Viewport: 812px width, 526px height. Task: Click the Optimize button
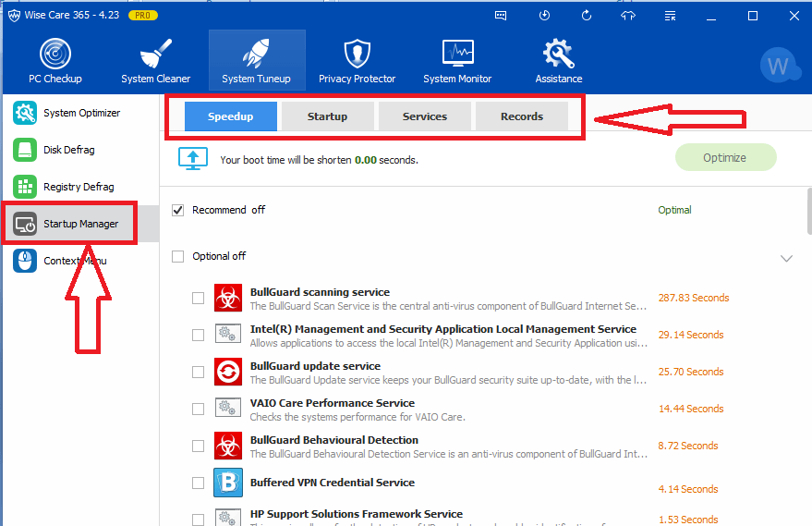pos(725,157)
